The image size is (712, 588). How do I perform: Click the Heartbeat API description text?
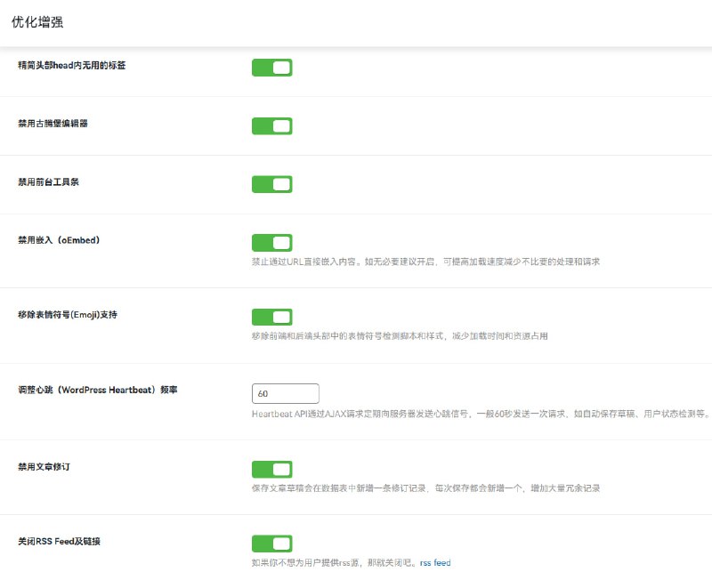click(x=479, y=413)
